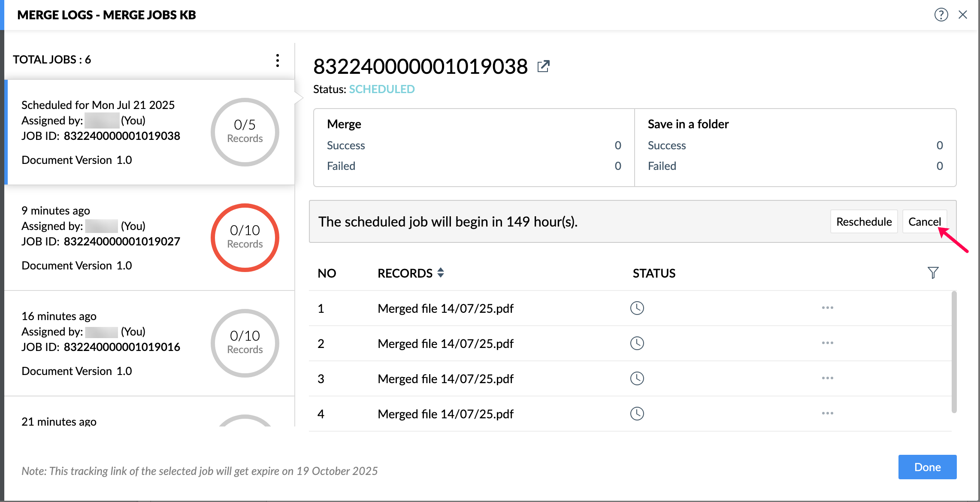Screen dimensions: 980x502
Task: Select job 832240000001019027 in the list
Action: pyautogui.click(x=107, y=238)
